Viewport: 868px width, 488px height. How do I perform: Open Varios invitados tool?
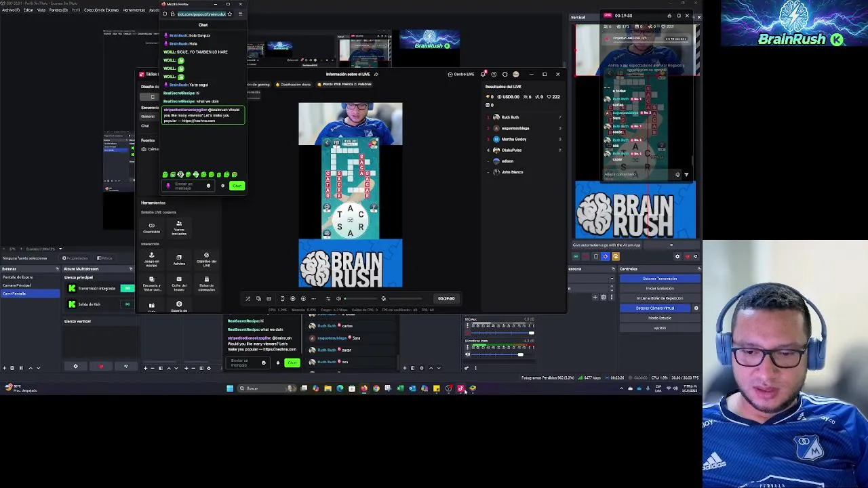point(179,228)
